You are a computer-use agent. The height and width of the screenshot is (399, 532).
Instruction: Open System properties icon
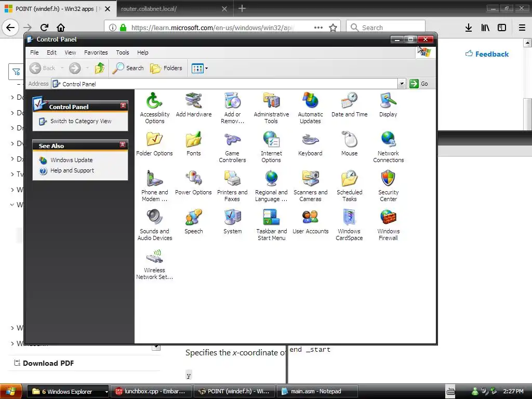(x=232, y=221)
